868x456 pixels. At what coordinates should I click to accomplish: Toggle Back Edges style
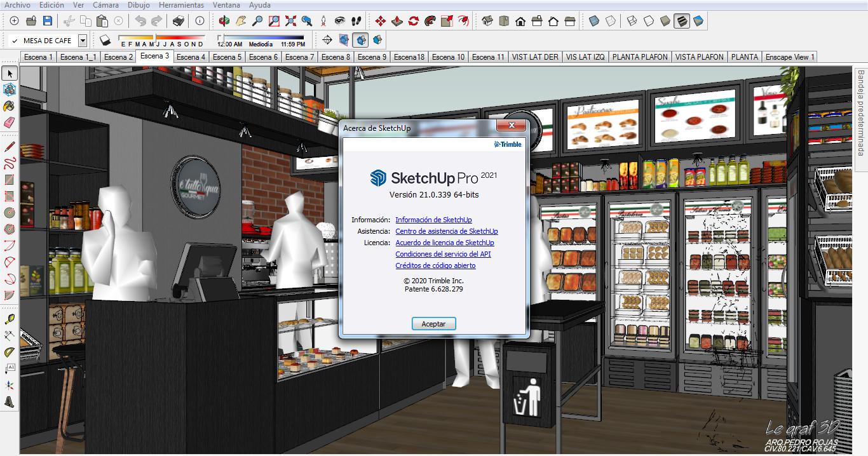pyautogui.click(x=611, y=21)
